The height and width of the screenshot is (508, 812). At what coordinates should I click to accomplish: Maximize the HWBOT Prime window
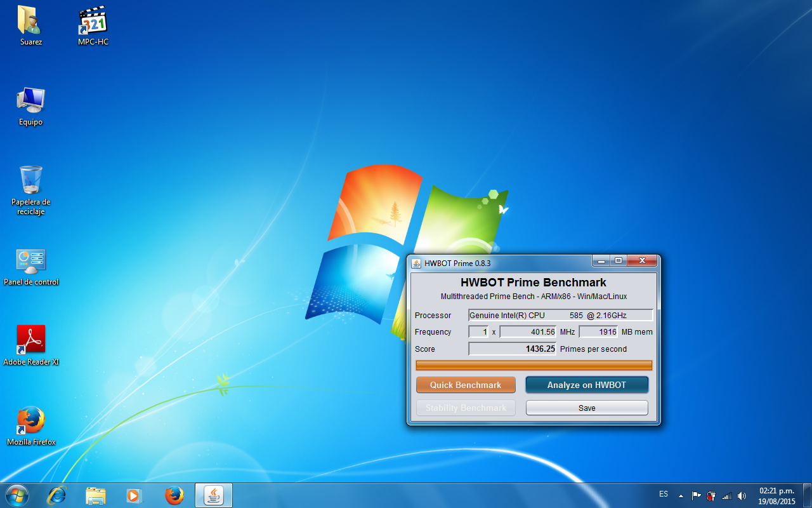pos(619,260)
